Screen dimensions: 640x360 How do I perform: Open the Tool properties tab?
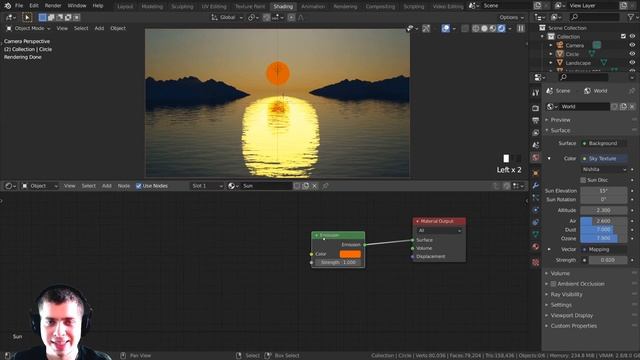click(536, 93)
